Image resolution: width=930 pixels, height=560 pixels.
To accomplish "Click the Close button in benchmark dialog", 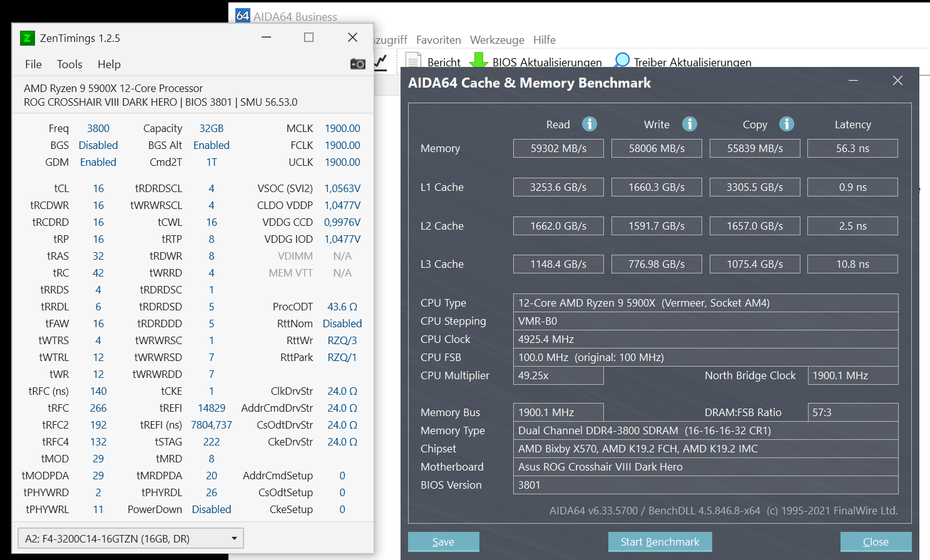I will coord(876,542).
